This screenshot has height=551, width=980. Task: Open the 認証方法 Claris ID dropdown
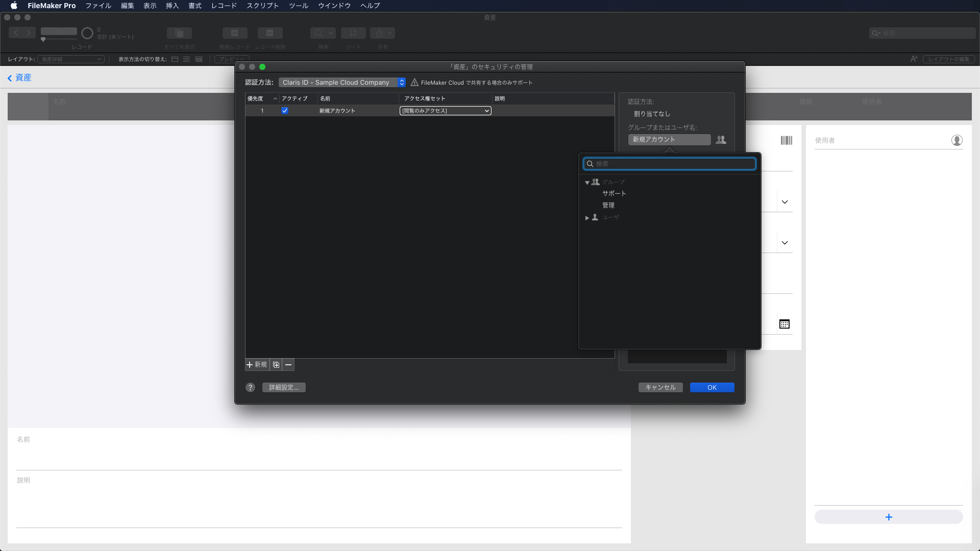[342, 83]
